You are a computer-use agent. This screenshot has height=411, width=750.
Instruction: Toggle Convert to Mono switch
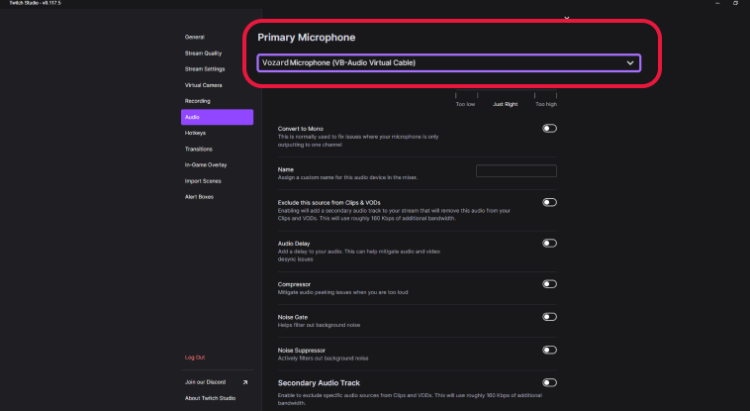tap(549, 128)
